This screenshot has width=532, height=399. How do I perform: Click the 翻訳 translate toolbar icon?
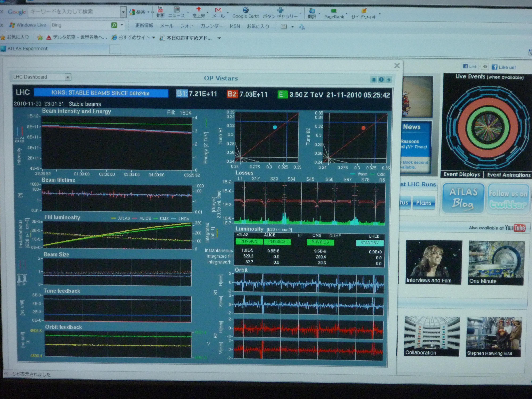pos(312,13)
